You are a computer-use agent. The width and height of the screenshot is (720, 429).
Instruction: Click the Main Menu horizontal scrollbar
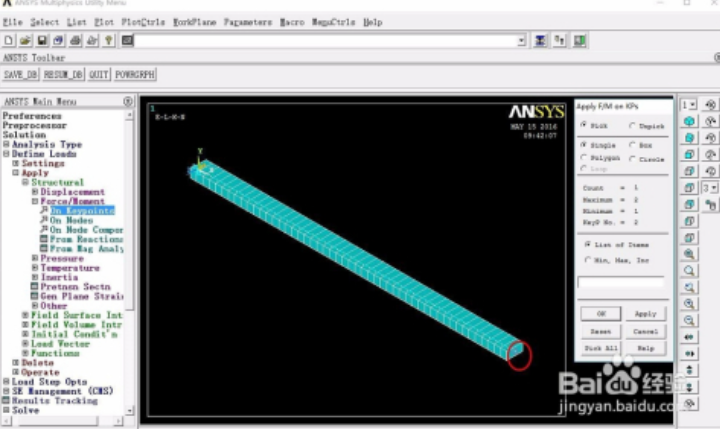point(62,420)
